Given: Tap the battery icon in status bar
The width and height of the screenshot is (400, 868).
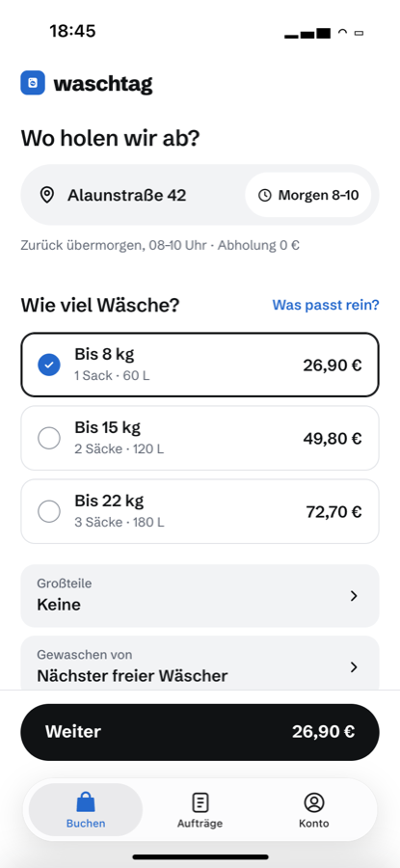Looking at the screenshot, I should coord(359,34).
